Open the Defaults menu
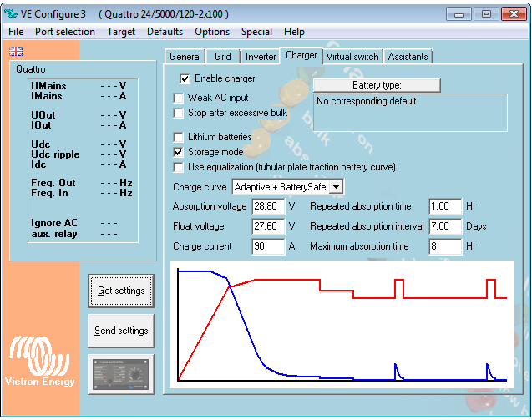This screenshot has width=532, height=420. coord(165,32)
